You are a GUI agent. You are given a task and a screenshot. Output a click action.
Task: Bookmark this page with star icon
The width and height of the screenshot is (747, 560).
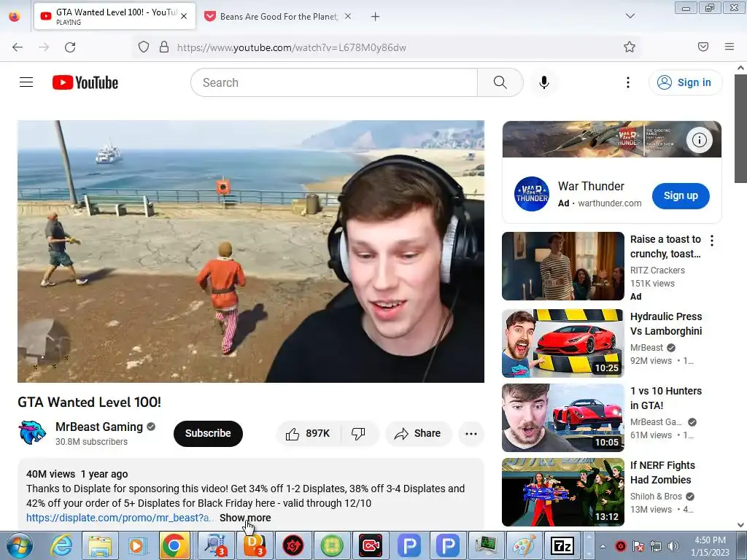630,47
